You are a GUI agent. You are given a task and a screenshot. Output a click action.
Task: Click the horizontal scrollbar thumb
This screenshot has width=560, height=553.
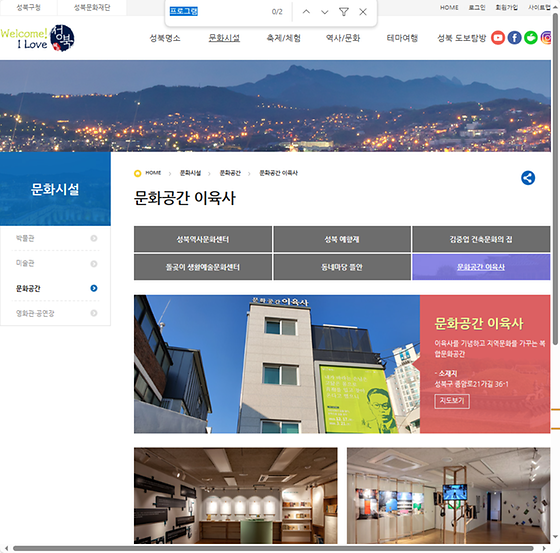273,548
